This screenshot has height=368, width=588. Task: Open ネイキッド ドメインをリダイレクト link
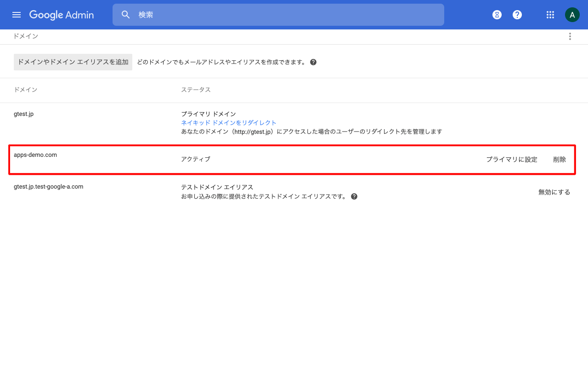tap(229, 123)
